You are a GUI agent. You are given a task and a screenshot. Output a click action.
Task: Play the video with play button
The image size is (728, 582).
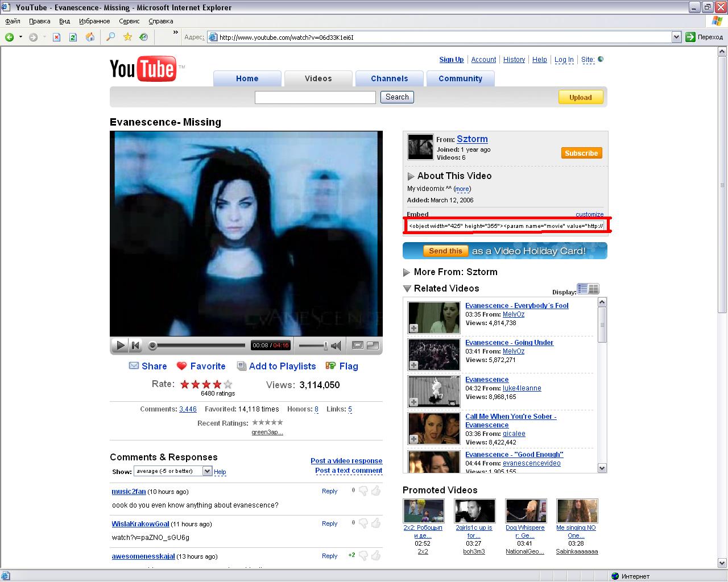tap(120, 345)
